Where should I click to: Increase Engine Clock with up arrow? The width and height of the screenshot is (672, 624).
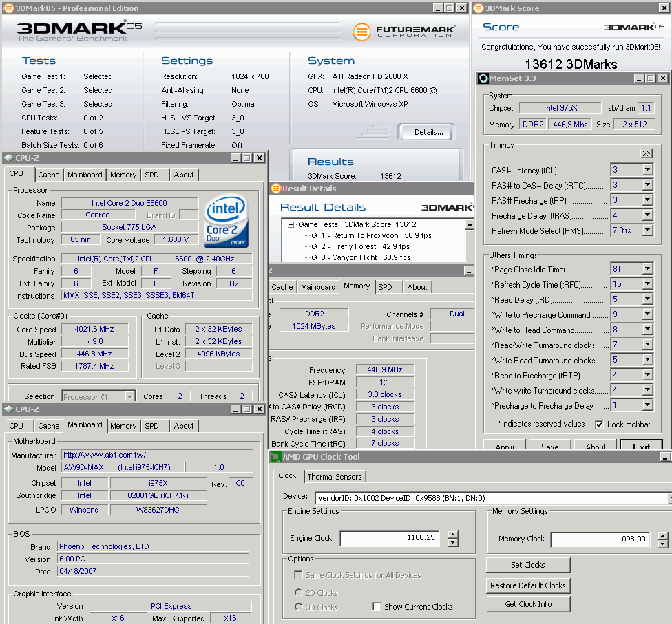pyautogui.click(x=453, y=534)
